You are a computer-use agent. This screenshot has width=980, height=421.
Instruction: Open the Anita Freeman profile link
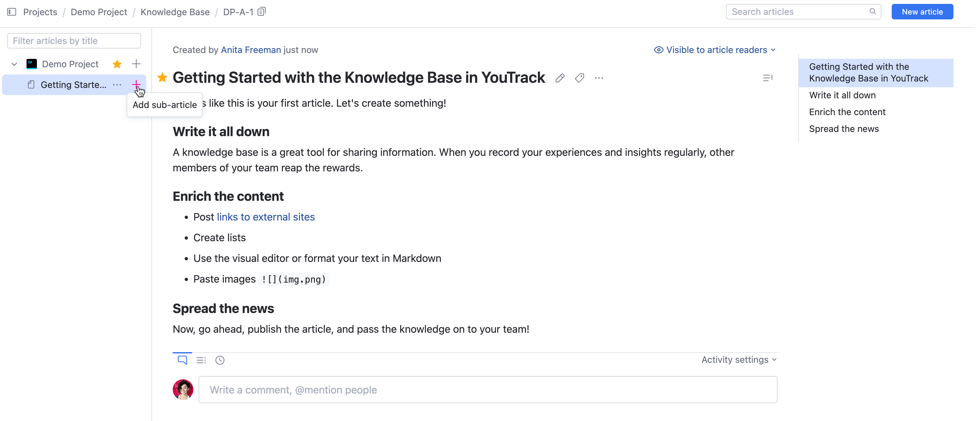pos(251,50)
